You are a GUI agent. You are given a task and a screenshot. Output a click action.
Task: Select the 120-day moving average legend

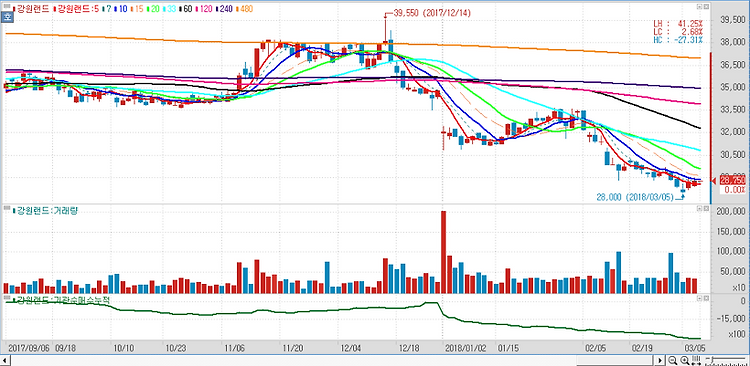click(204, 9)
